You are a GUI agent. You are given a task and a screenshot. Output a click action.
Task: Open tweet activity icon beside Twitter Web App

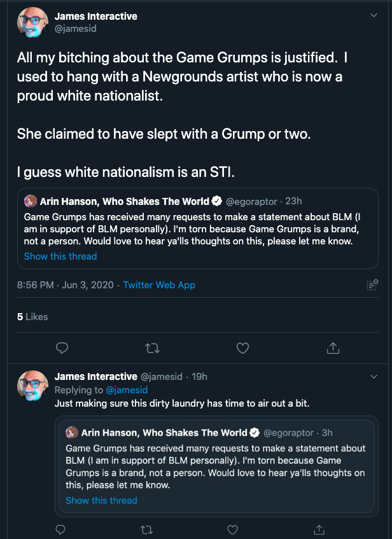click(373, 285)
